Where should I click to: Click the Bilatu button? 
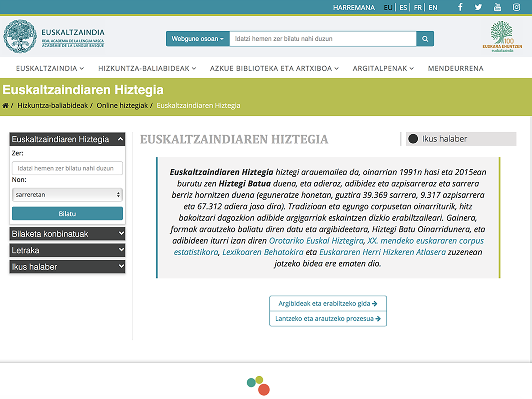[x=67, y=213]
